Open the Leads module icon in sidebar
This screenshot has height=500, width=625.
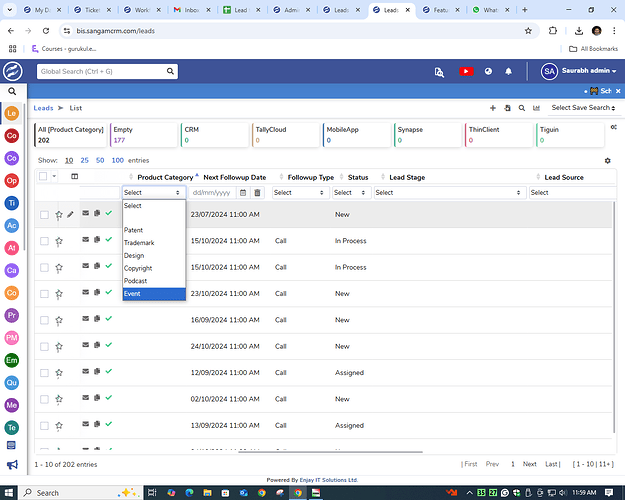pyautogui.click(x=12, y=113)
